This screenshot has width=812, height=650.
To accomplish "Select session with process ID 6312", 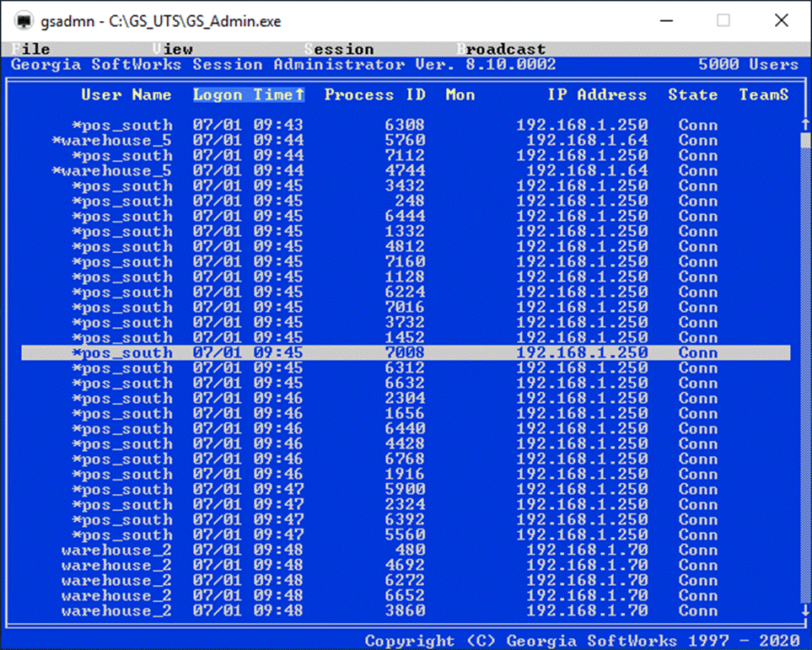I will [x=406, y=368].
